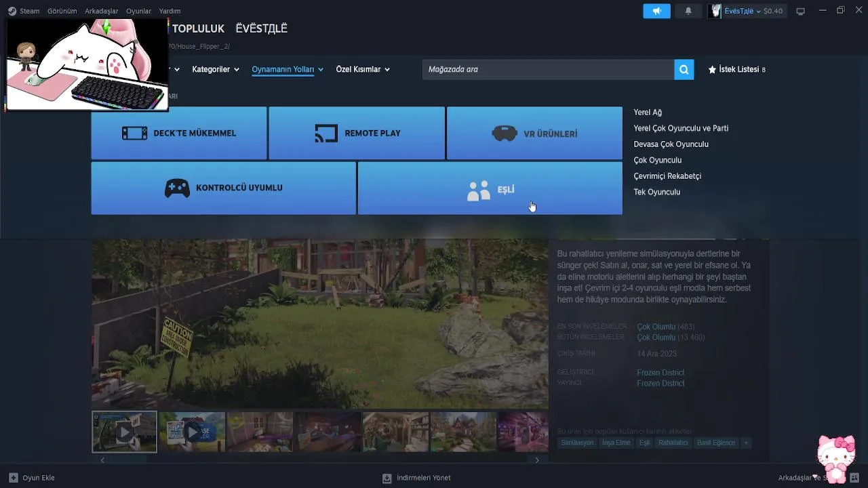Click the two-people co-op icon
Image resolution: width=868 pixels, height=488 pixels.
[479, 190]
